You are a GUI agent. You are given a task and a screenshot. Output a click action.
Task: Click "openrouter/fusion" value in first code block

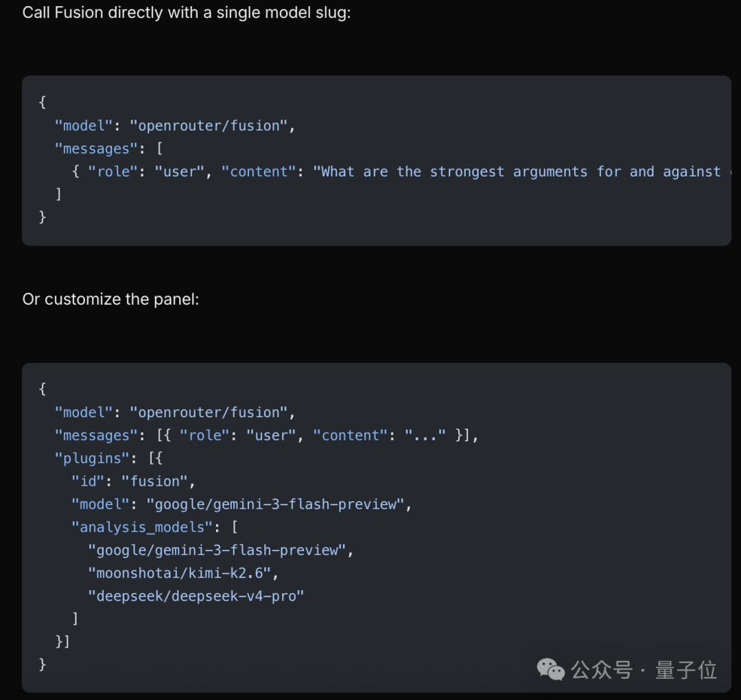209,126
